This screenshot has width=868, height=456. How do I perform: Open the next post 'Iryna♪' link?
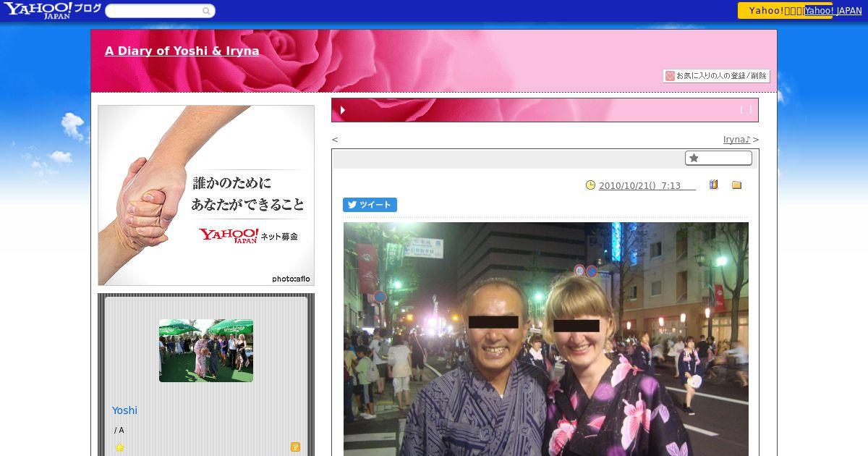tap(736, 140)
